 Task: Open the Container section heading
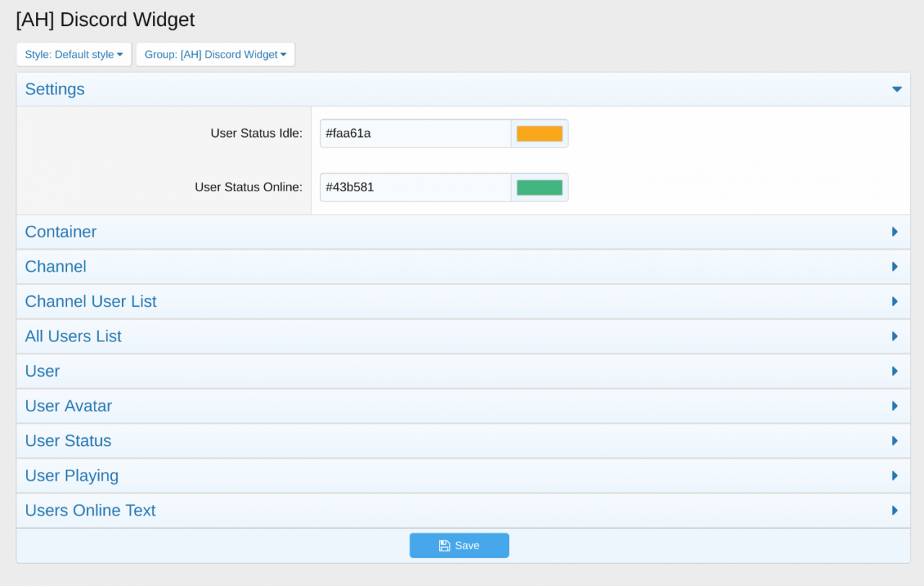[61, 232]
